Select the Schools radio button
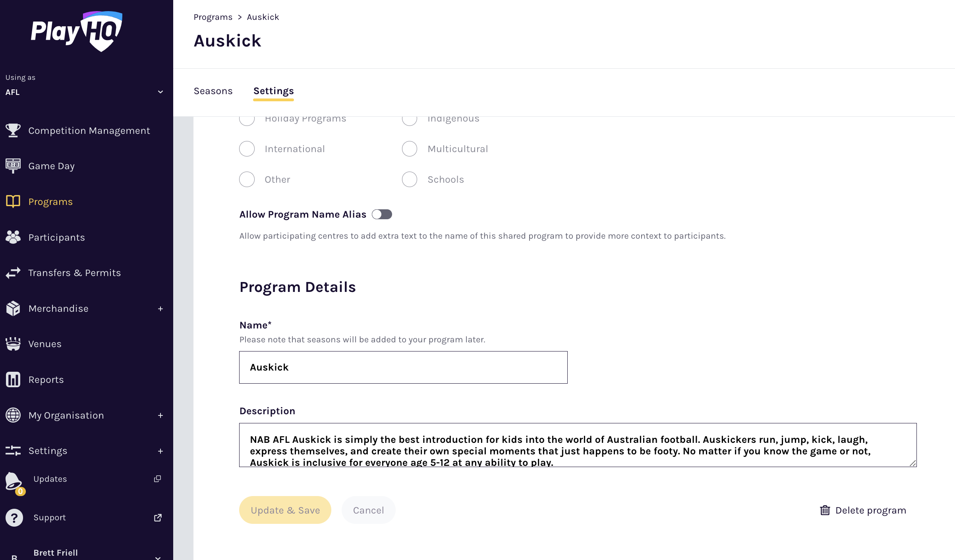 coord(410,180)
